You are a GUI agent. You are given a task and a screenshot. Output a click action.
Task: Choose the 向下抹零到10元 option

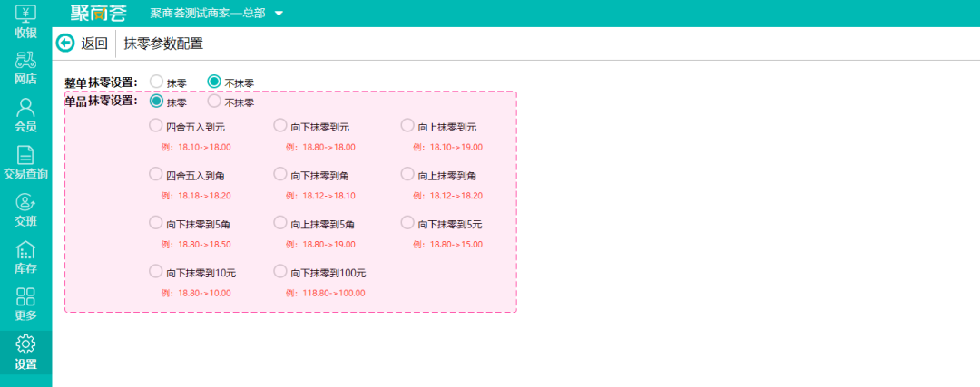pyautogui.click(x=156, y=272)
